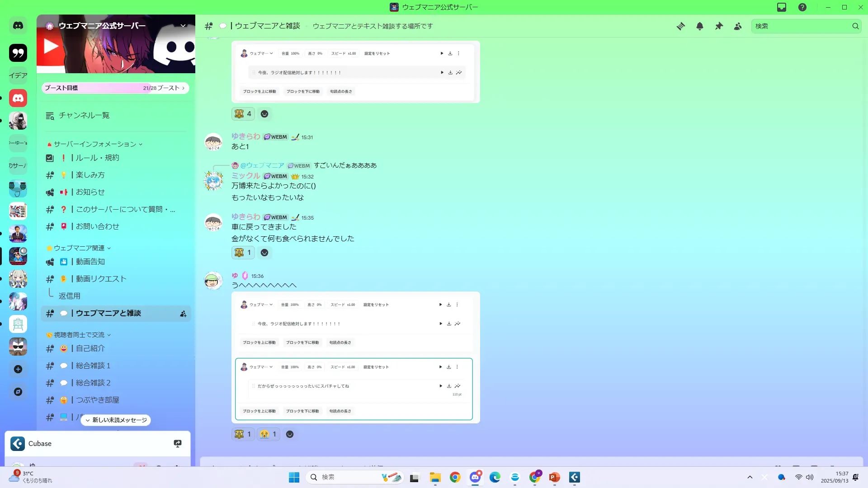868x488 pixels.
Task: Expand the ウェブマニア公式サーバー server dropdown
Action: point(183,26)
